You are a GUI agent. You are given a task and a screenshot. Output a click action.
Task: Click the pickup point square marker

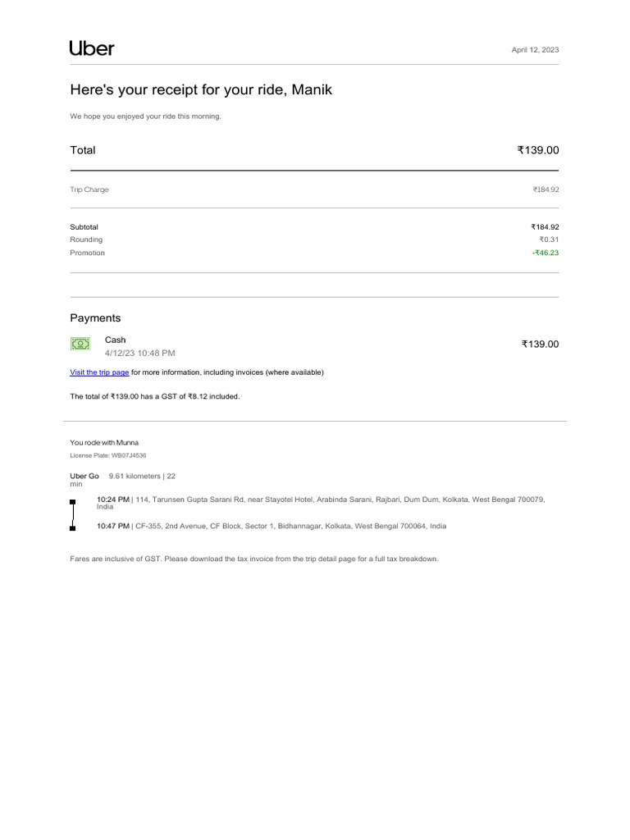pos(73,501)
